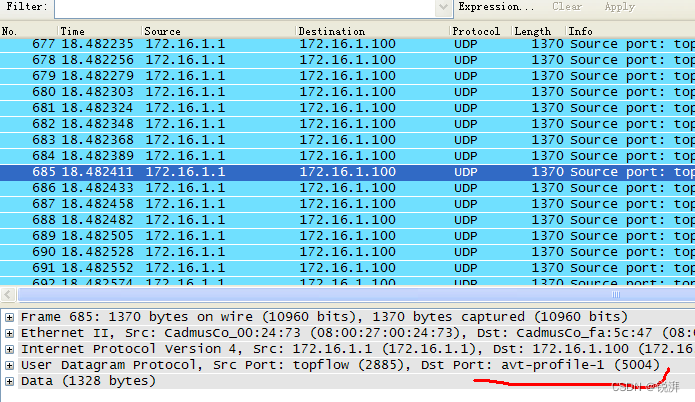Select packet 690 at time 18.482528

tap(348, 252)
